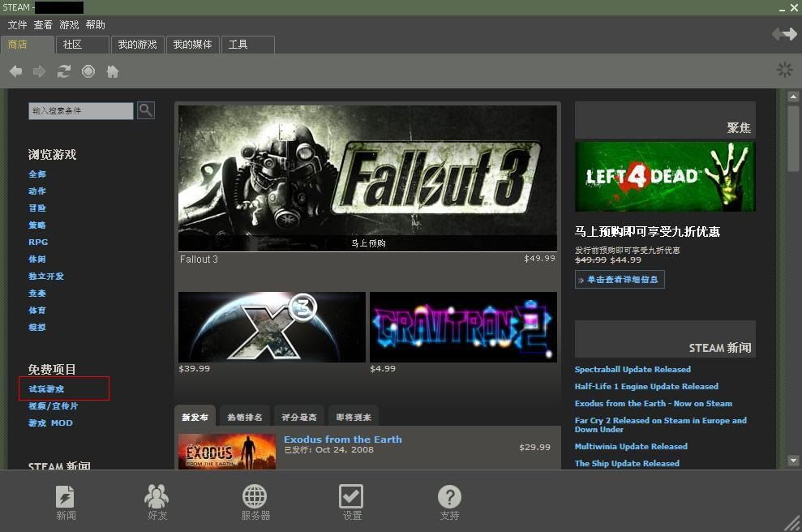Open 设置 settings checkmark icon
802x532 pixels.
[x=351, y=502]
